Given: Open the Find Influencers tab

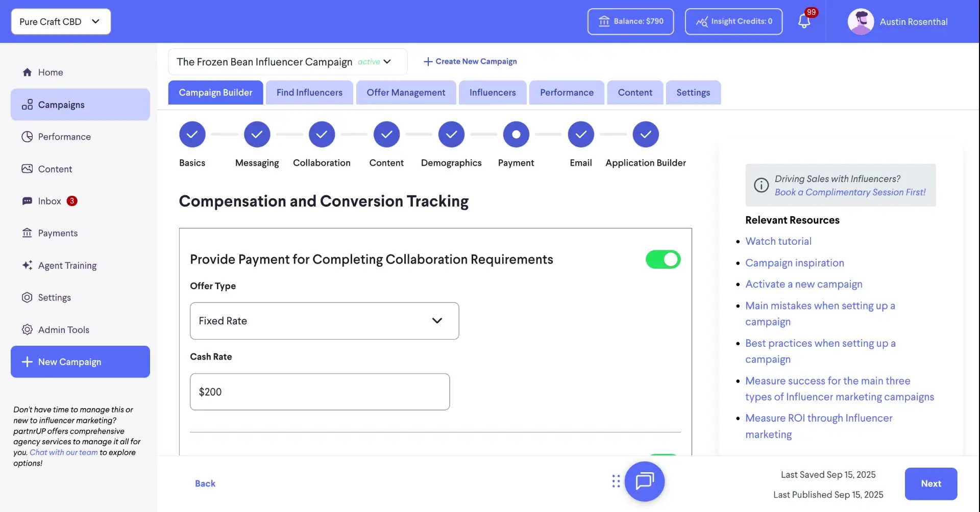Looking at the screenshot, I should 309,92.
